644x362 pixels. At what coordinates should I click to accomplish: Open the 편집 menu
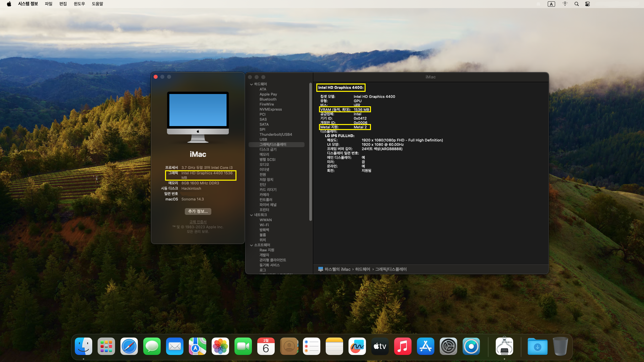pyautogui.click(x=63, y=4)
